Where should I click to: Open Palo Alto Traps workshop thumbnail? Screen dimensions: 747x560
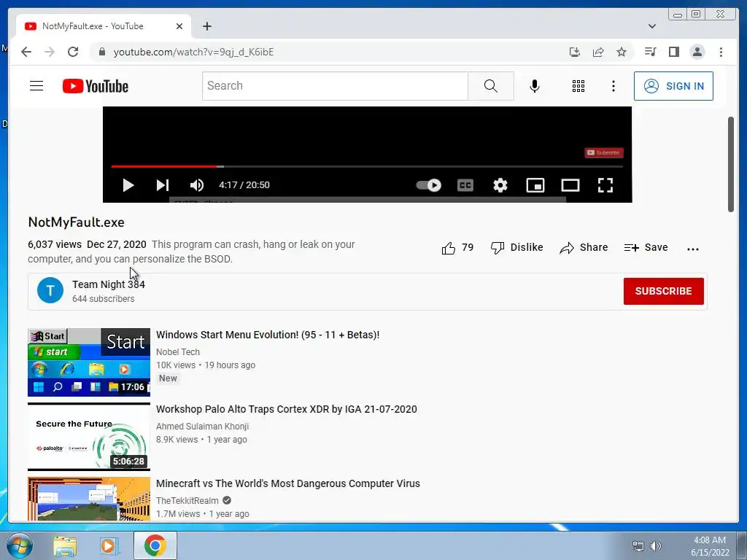point(89,437)
